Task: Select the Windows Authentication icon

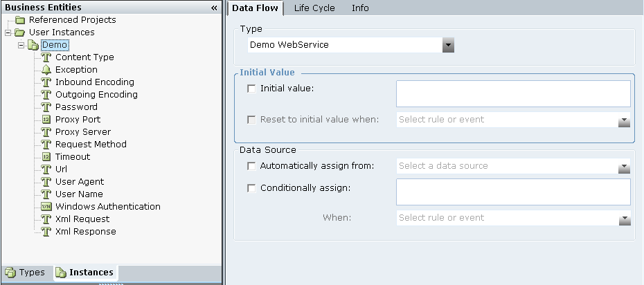Action: pyautogui.click(x=46, y=206)
